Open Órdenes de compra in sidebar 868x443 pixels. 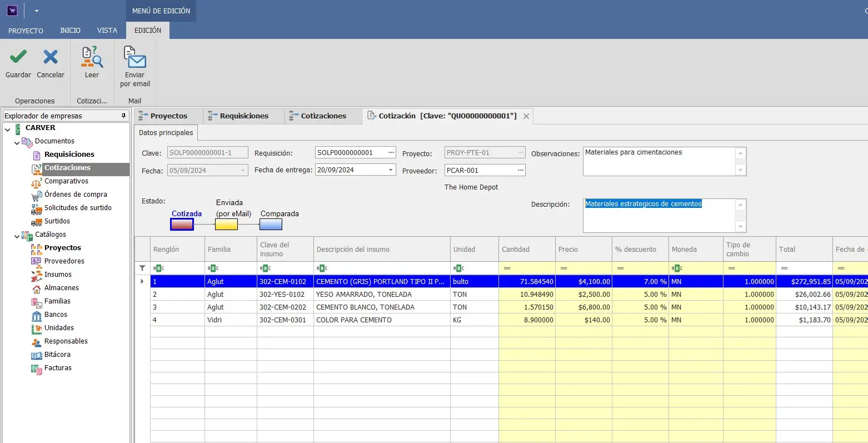coord(76,195)
